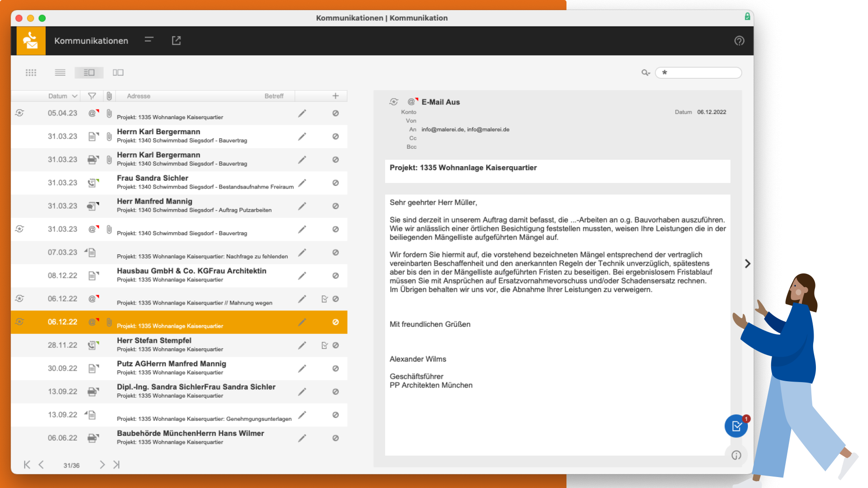Sort by the Datum column header
The image size is (868, 488).
point(63,96)
